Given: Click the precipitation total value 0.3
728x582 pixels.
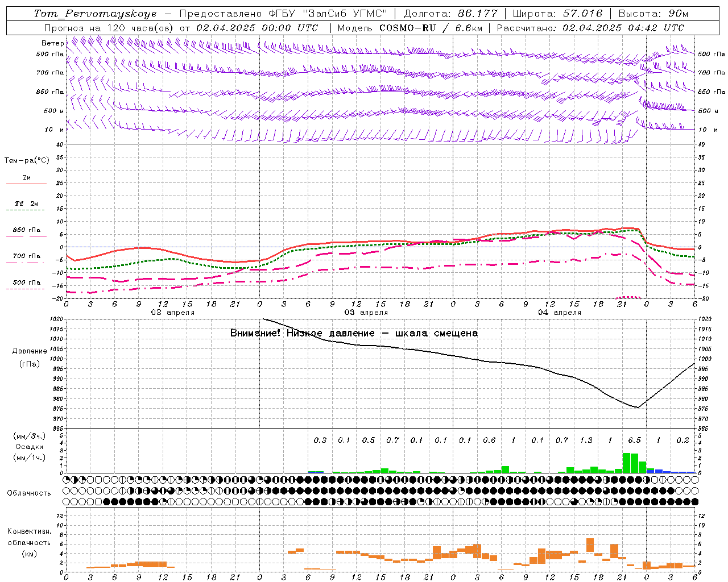Looking at the screenshot, I should [320, 440].
